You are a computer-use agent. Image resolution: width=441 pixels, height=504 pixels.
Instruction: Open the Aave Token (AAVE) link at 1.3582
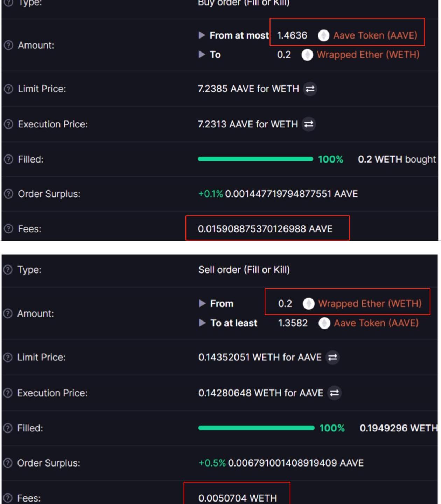(376, 323)
